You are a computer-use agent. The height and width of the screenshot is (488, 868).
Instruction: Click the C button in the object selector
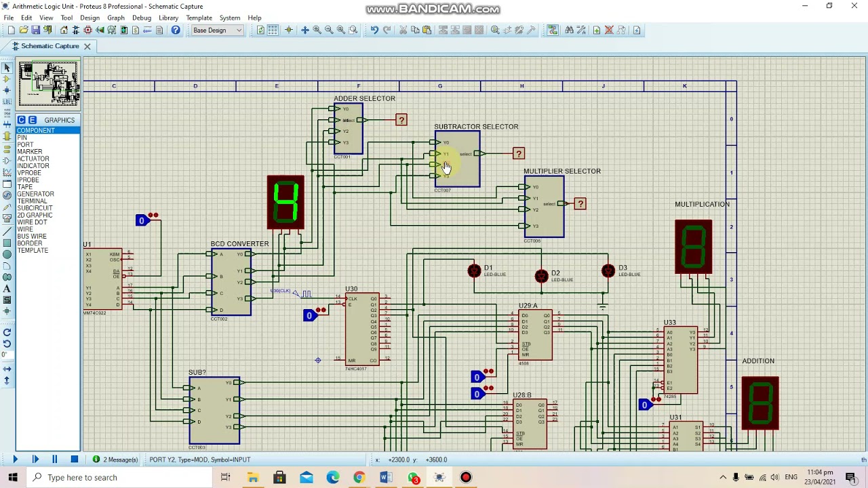(x=21, y=120)
